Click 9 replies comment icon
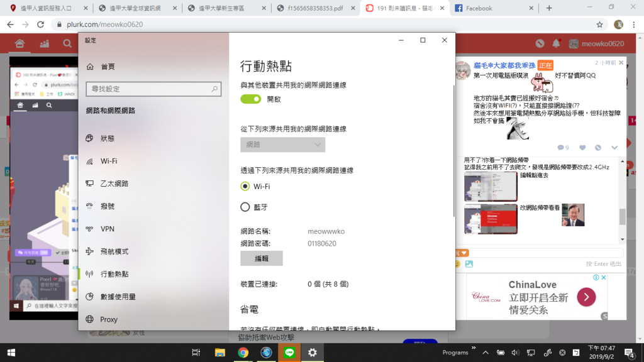The height and width of the screenshot is (362, 644). tap(563, 148)
